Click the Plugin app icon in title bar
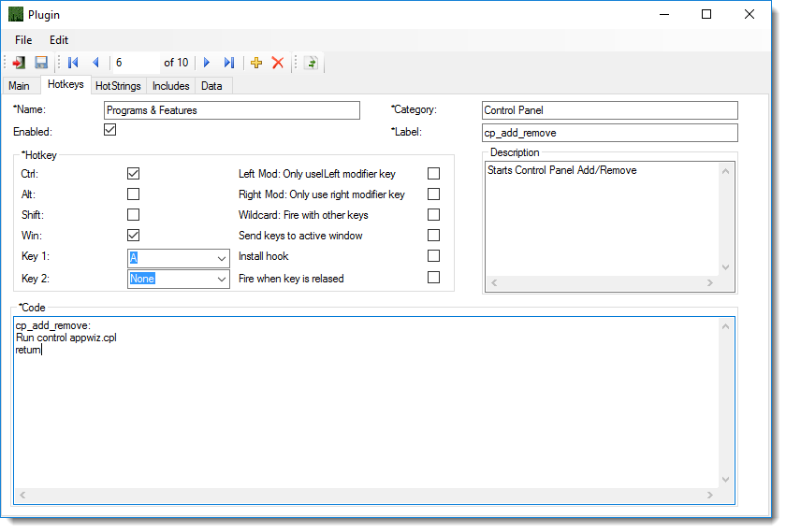Screen dimensions: 786x532 (16, 15)
